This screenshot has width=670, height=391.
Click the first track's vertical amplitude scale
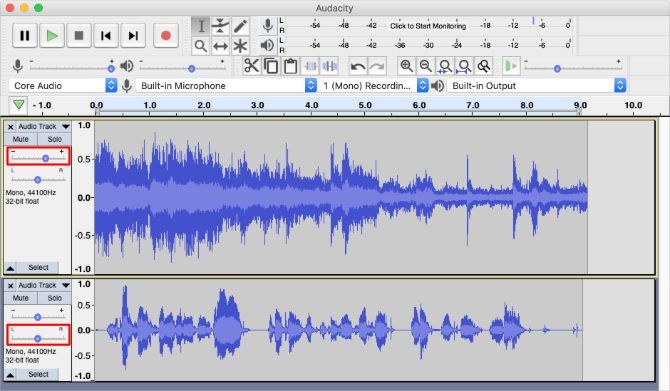[83, 197]
